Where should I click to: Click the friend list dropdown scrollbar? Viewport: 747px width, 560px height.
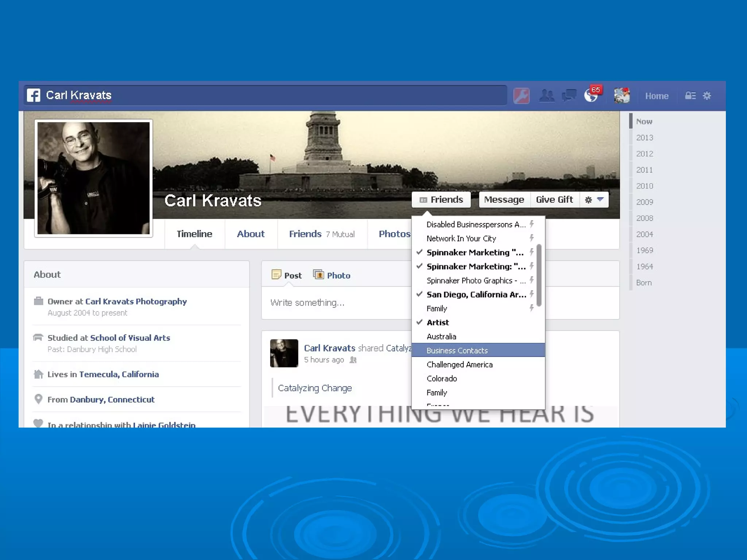click(539, 275)
